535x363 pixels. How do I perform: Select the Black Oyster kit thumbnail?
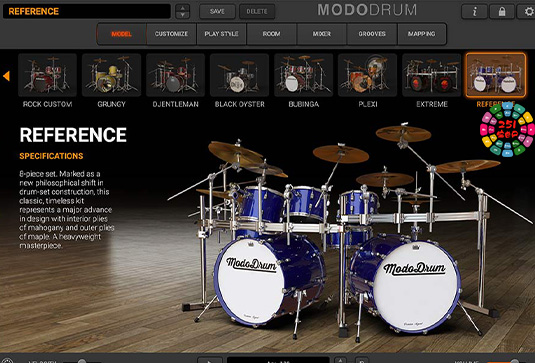(240, 75)
